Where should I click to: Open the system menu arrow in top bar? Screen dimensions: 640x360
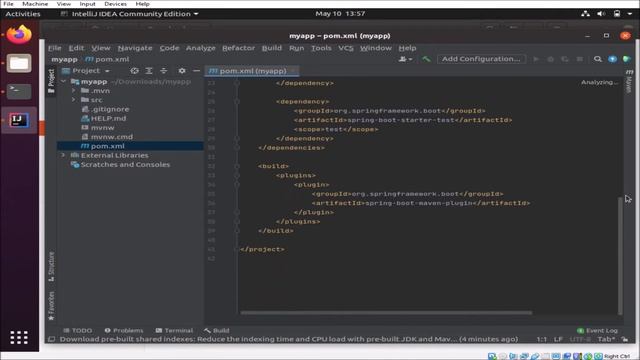630,13
